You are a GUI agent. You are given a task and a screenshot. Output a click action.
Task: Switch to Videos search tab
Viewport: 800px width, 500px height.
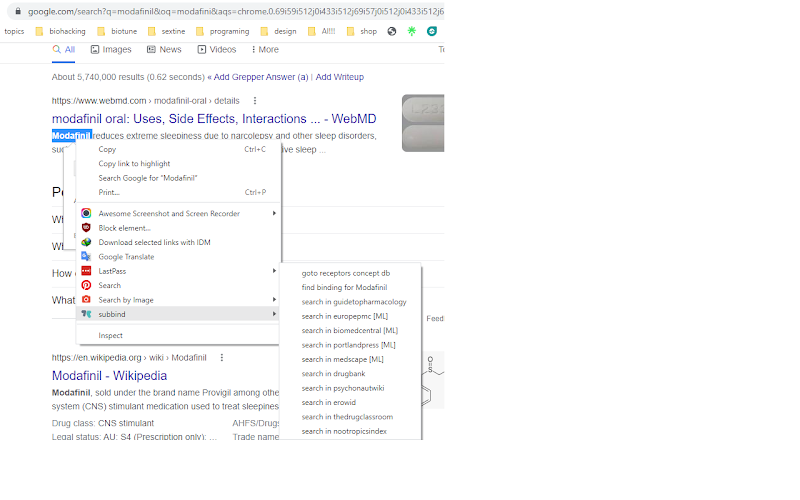(217, 49)
